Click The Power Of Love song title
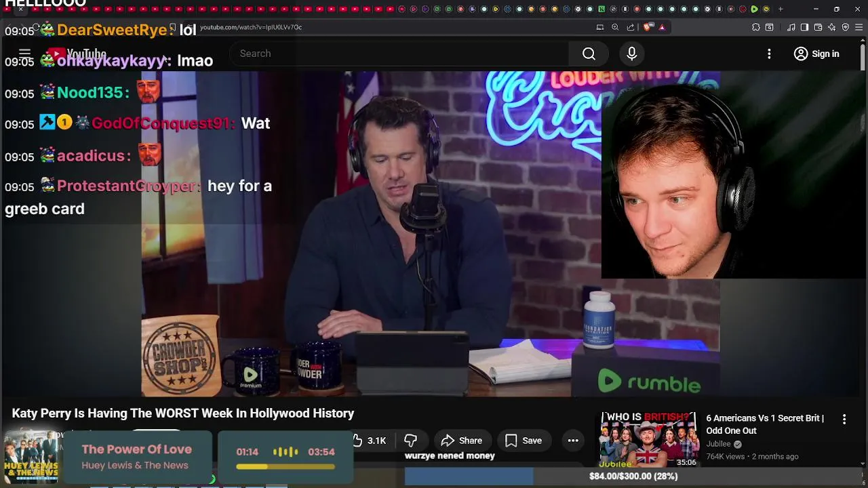Viewport: 868px width, 488px height. 137,449
